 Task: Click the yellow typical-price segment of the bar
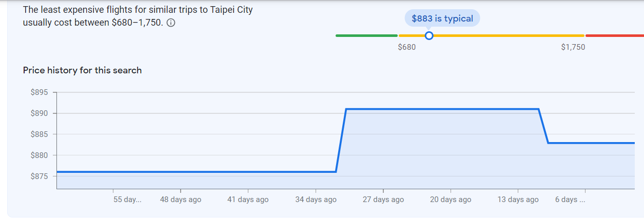coord(492,35)
